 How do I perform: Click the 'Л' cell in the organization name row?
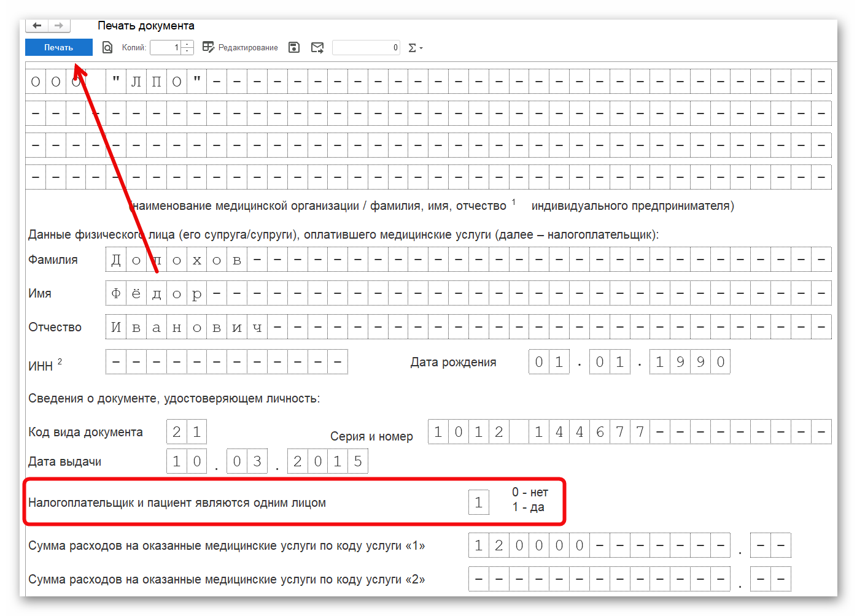click(136, 82)
